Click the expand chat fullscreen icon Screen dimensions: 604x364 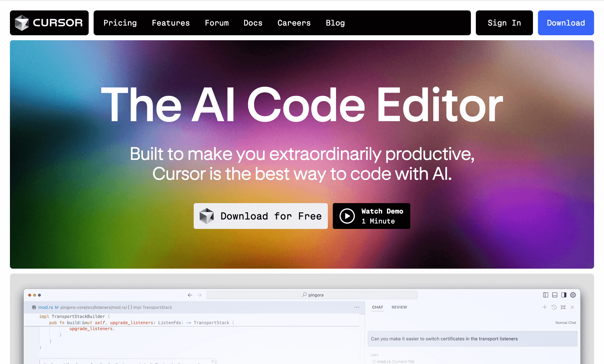563,307
